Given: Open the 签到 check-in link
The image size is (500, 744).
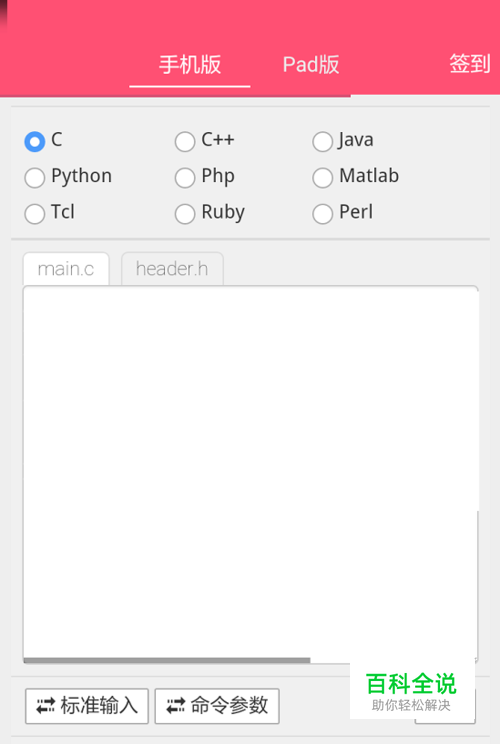Looking at the screenshot, I should tap(470, 64).
